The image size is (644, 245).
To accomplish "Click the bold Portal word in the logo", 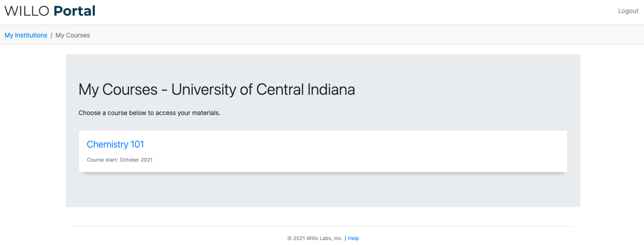I will click(74, 11).
